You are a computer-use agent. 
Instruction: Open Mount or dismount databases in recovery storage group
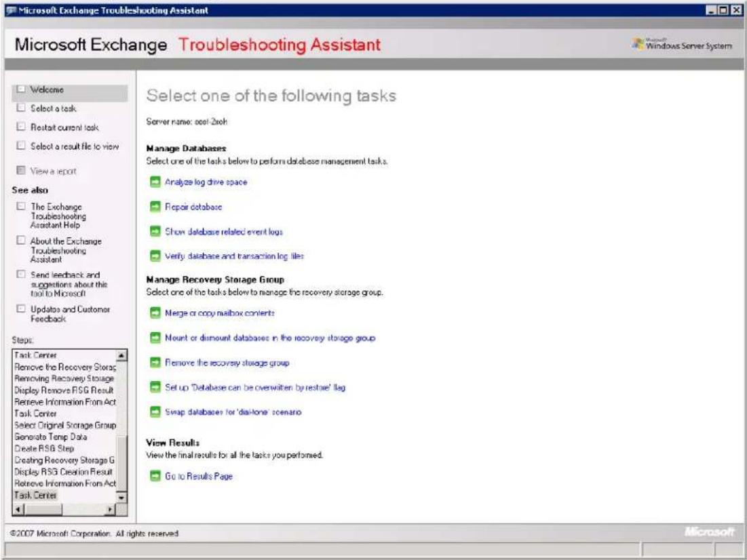click(x=270, y=338)
